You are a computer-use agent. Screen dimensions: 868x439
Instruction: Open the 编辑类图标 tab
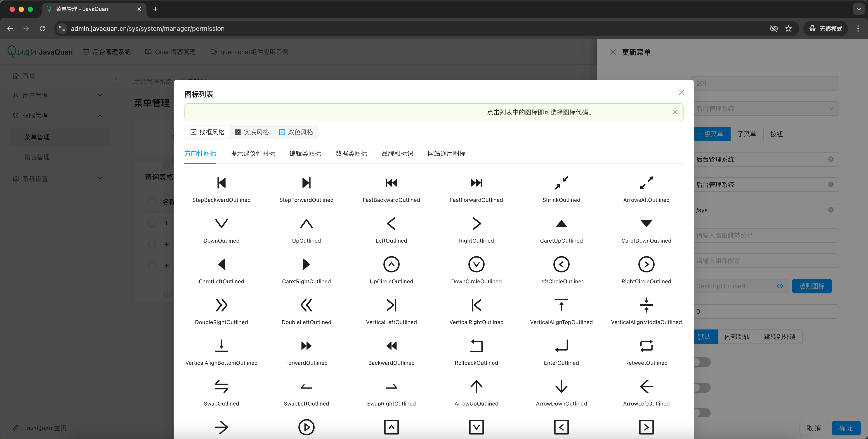(305, 153)
